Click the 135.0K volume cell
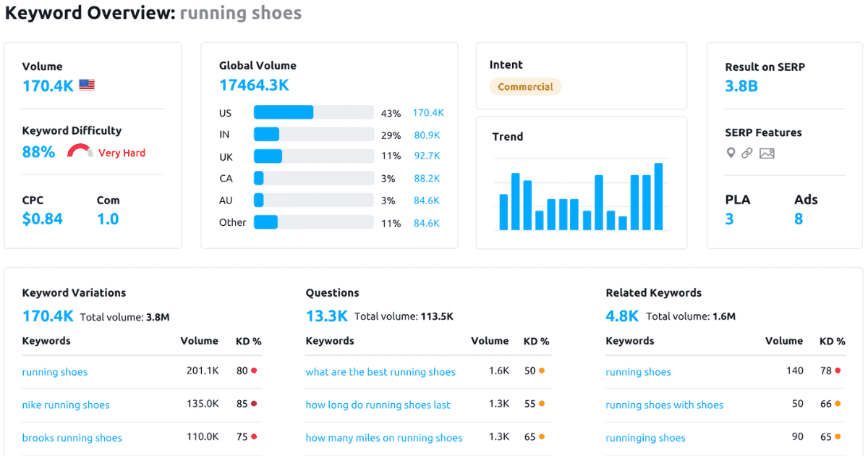Image resolution: width=868 pixels, height=456 pixels. [x=203, y=404]
